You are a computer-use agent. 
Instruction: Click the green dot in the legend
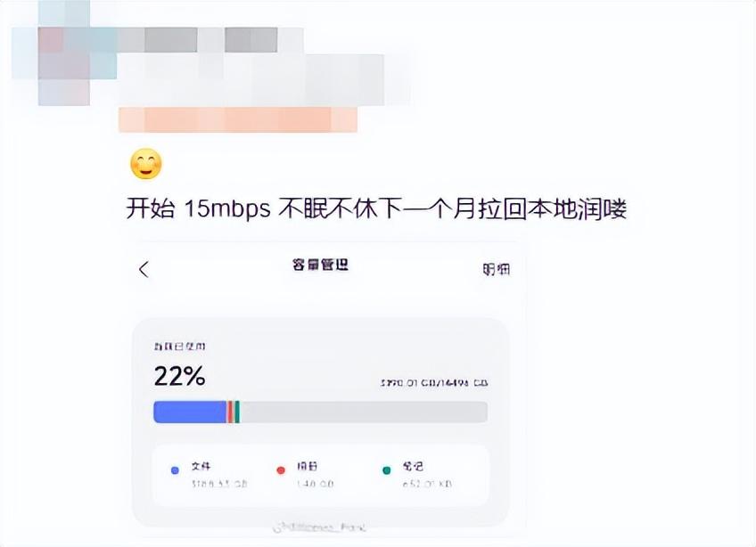click(x=386, y=470)
